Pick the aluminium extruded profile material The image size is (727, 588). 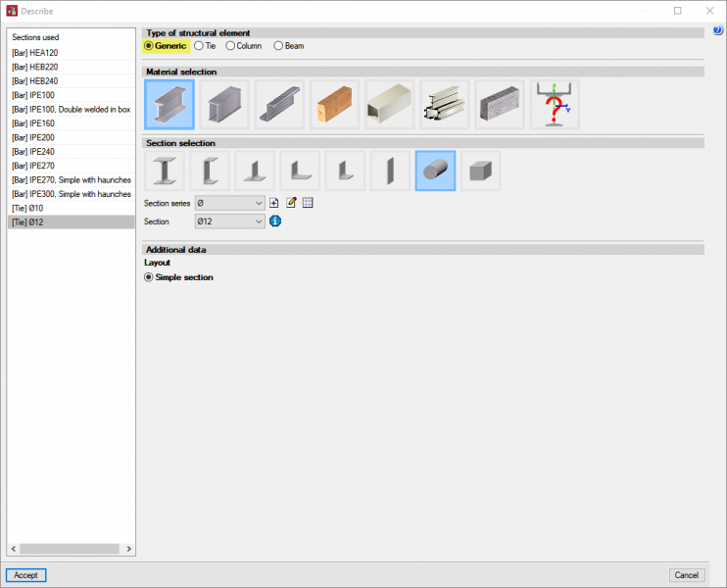(444, 105)
